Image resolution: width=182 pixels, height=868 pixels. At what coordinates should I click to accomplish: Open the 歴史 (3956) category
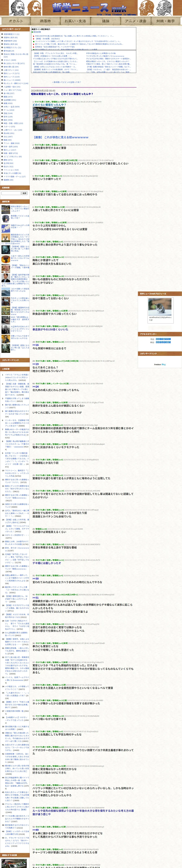(x=8, y=120)
